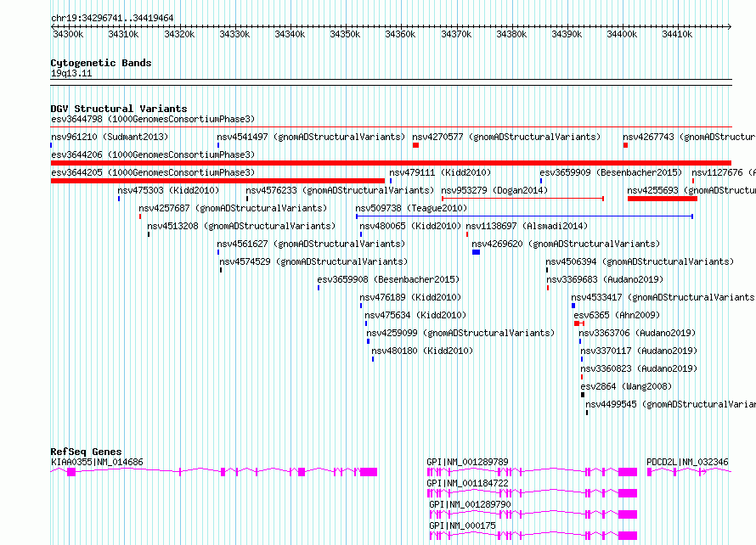Click the chr19:34296741..34419464 coordinates text

tap(112, 19)
